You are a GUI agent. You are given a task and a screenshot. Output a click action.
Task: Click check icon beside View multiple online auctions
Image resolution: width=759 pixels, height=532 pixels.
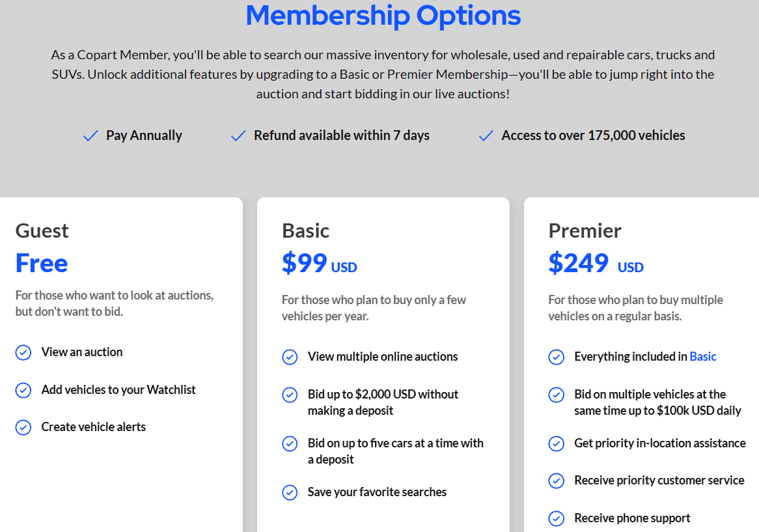click(x=290, y=357)
